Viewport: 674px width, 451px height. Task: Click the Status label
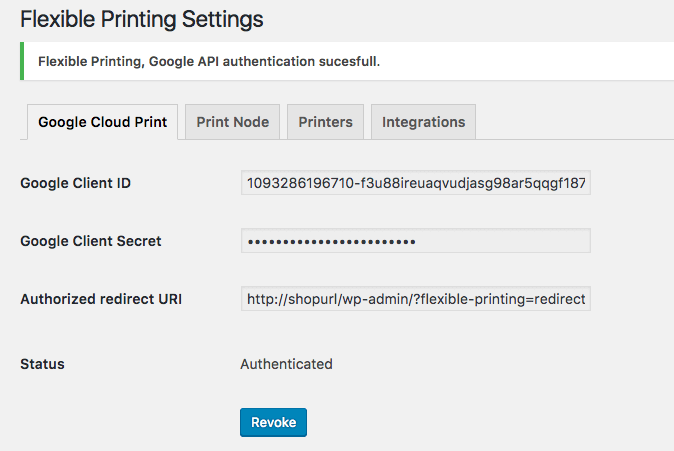pos(42,364)
